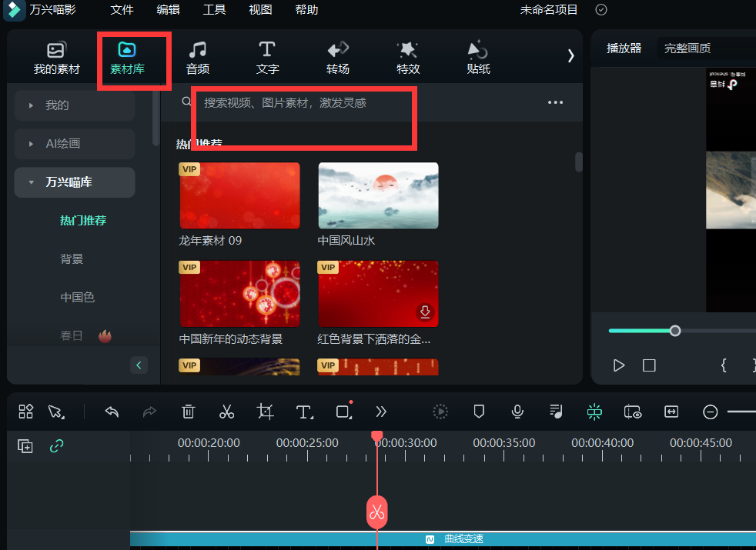Download the 红色背景下洒落的金 asset

coord(425,313)
